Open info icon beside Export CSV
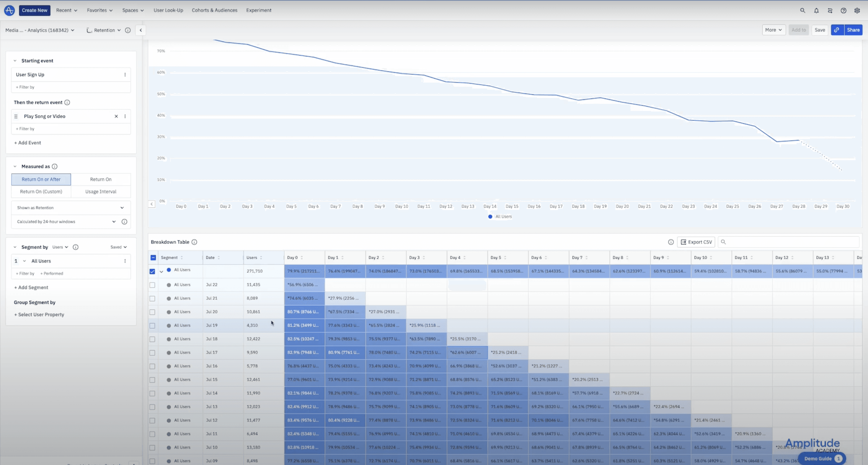 coord(671,242)
